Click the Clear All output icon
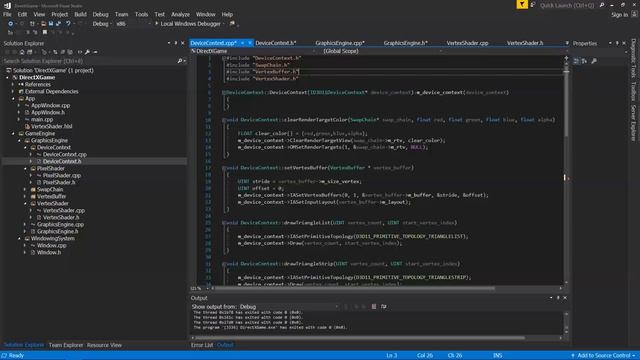The image size is (640, 360). [373, 307]
